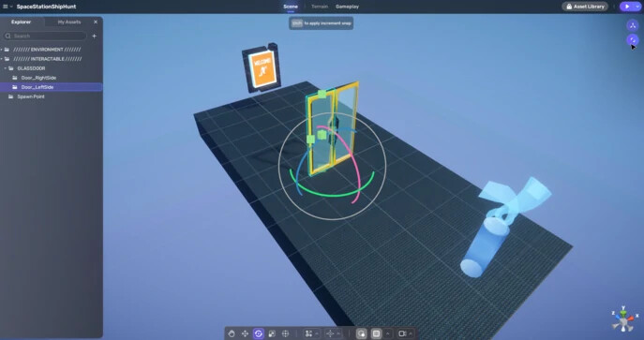
Task: Select the scale tool in bottom toolbar
Action: coord(272,333)
